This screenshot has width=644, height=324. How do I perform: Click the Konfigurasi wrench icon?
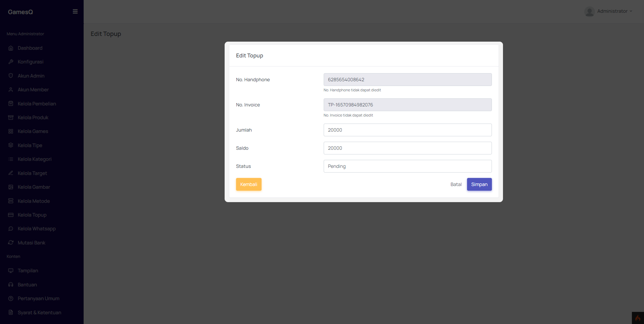click(11, 62)
